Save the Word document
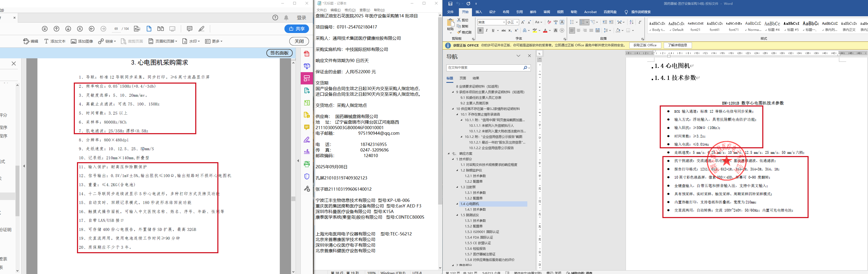 [x=450, y=4]
